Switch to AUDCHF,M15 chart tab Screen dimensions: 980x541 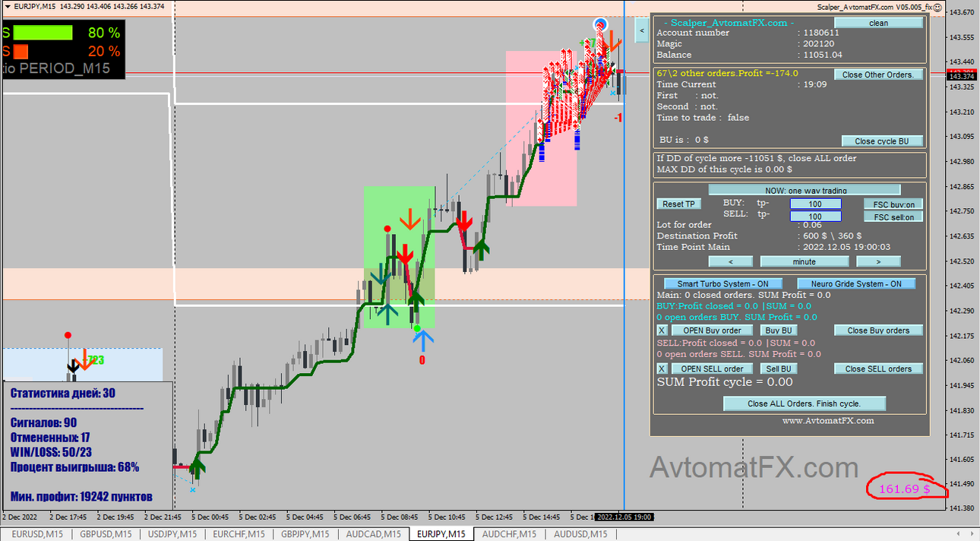pos(508,534)
